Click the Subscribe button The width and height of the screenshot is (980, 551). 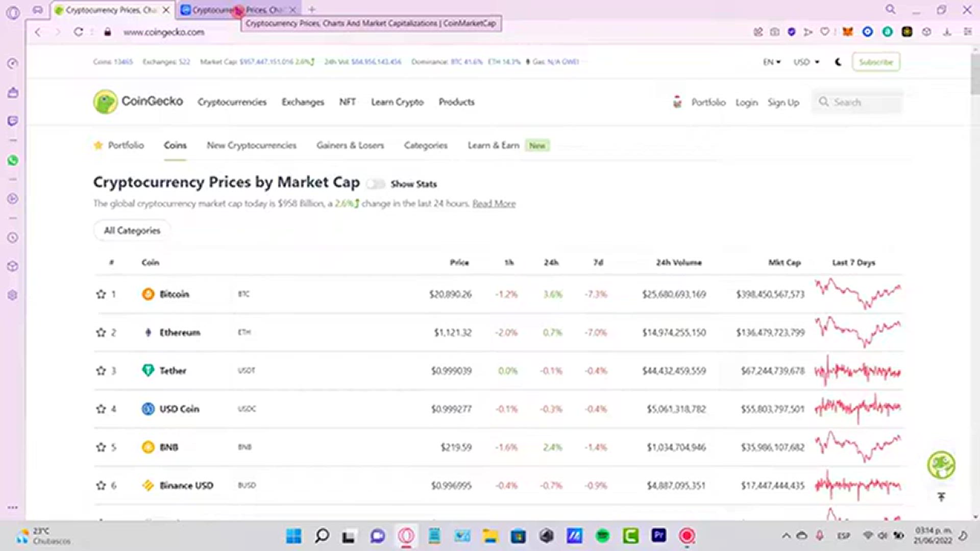pyautogui.click(x=876, y=62)
